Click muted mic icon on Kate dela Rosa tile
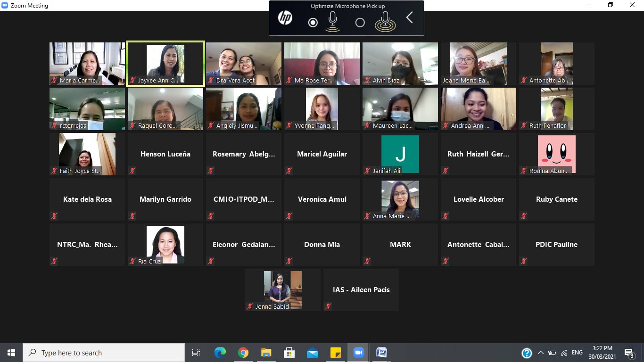Viewport: 644px width, 362px height. (55, 216)
